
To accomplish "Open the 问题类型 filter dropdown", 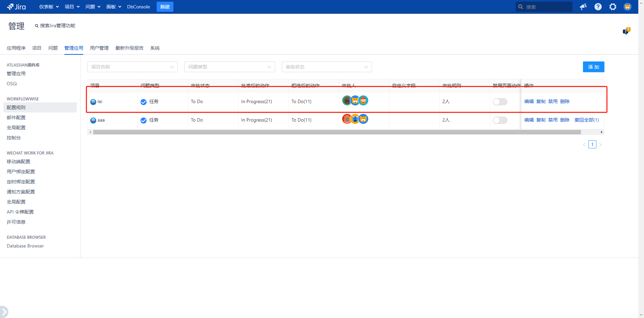I will coord(230,67).
